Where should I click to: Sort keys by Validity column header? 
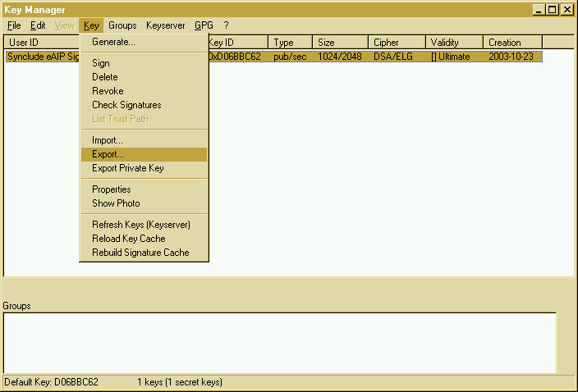click(454, 42)
